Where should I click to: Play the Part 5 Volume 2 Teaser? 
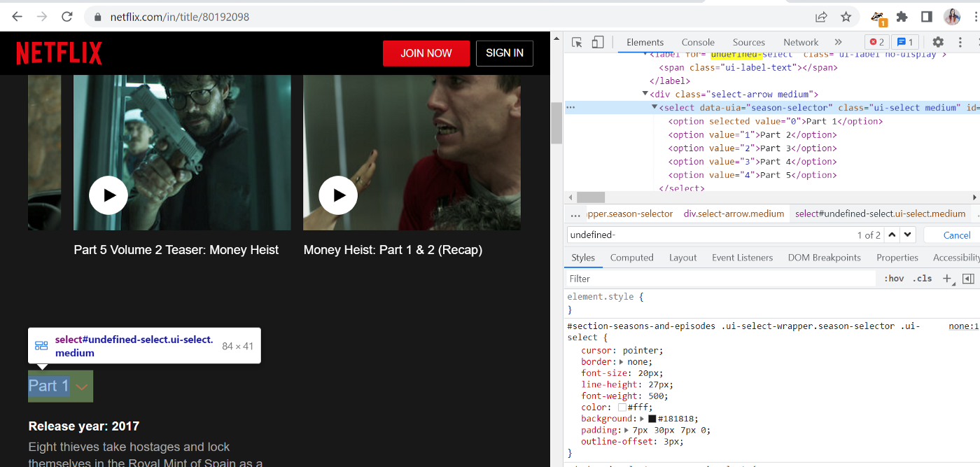click(x=108, y=195)
